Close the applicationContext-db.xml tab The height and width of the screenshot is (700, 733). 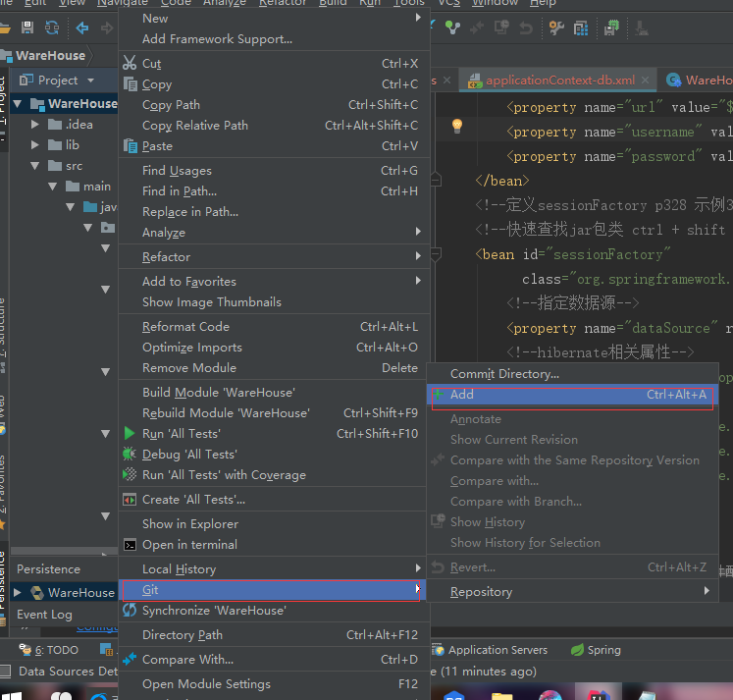(x=645, y=80)
